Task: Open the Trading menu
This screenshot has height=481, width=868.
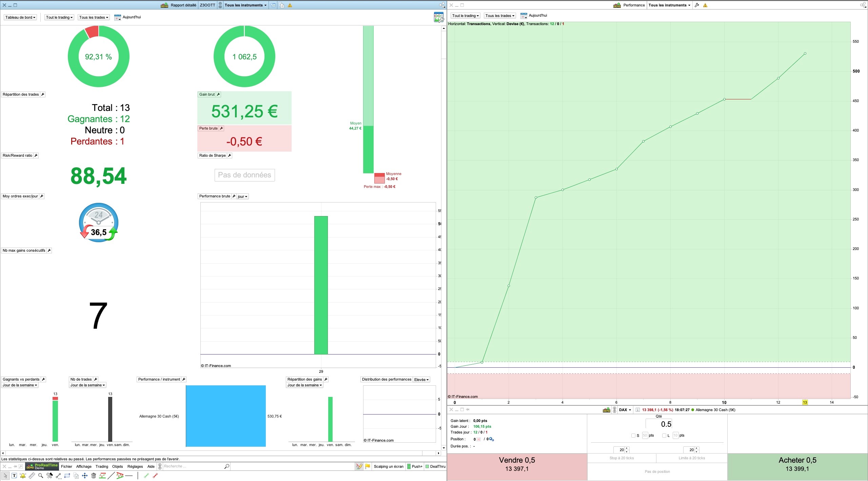Action: point(102,466)
